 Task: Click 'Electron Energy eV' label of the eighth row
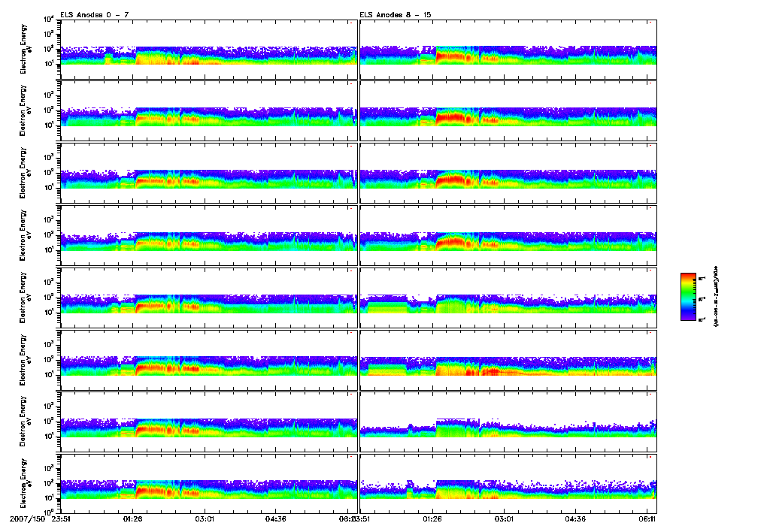[26, 485]
